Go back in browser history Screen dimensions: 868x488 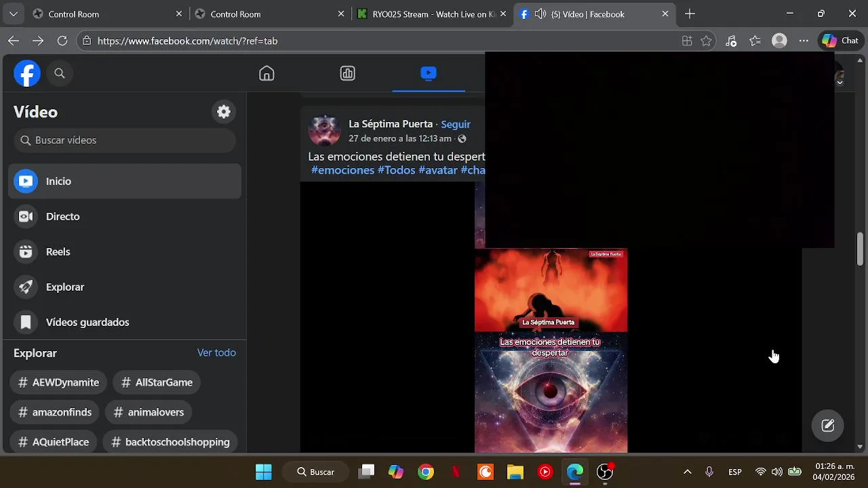coord(14,41)
